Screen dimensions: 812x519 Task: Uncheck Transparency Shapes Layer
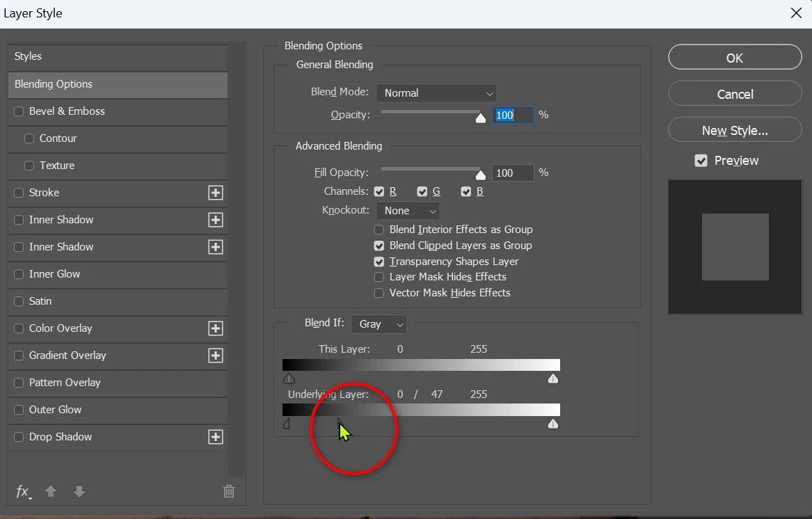click(x=379, y=262)
